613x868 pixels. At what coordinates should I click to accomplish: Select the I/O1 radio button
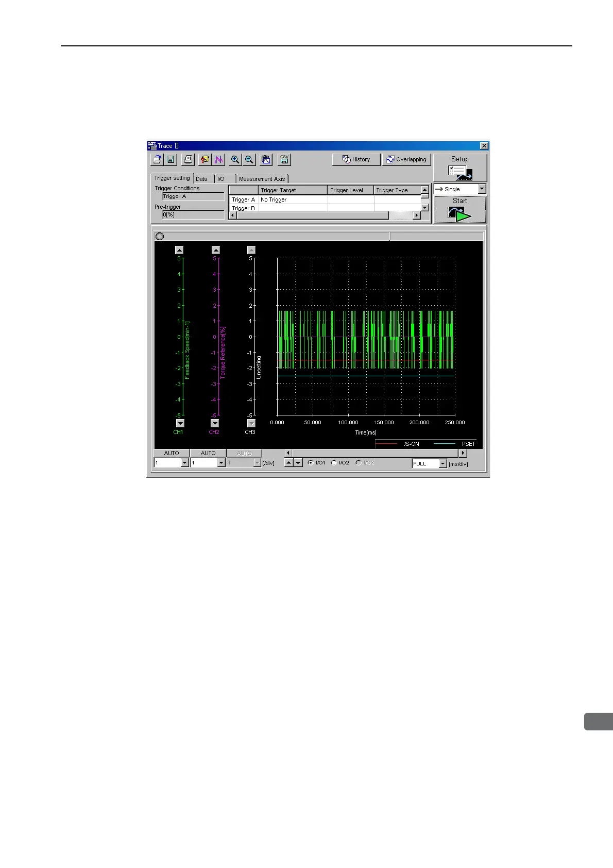point(311,463)
